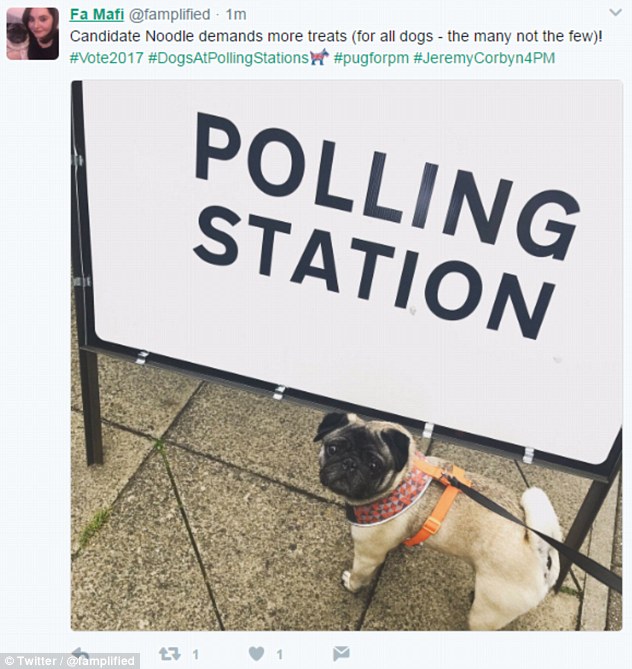632x669 pixels.
Task: Open the 1m tweet timestamp
Action: coord(236,15)
